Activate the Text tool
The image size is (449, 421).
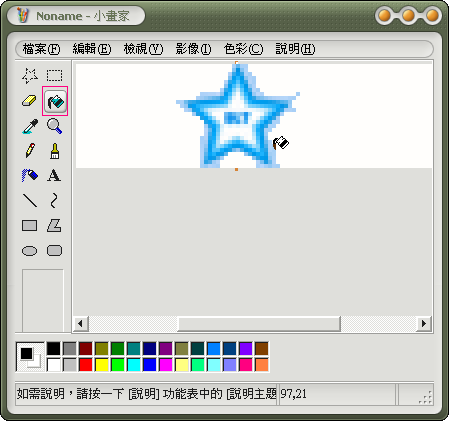[x=54, y=175]
